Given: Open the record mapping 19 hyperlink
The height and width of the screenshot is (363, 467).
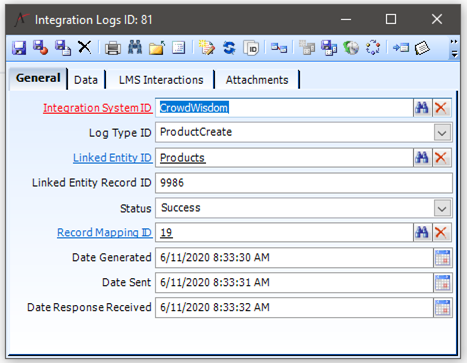Looking at the screenshot, I should pos(166,232).
